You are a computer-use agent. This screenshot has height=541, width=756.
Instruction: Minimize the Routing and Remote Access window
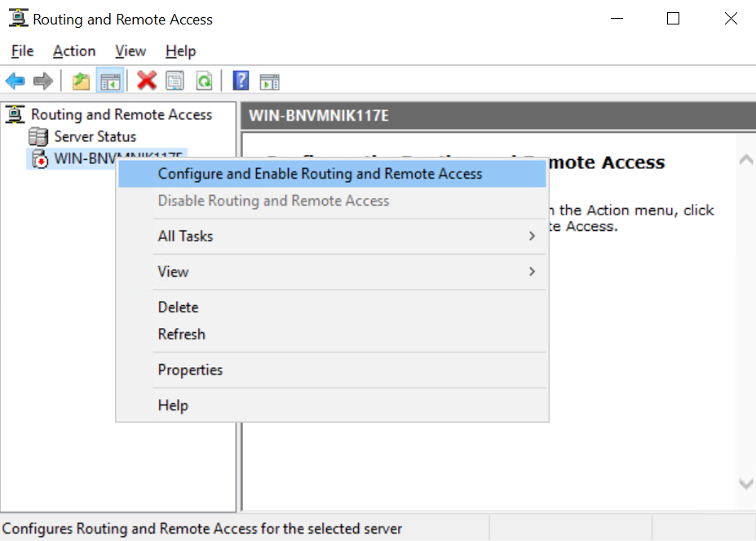click(617, 19)
